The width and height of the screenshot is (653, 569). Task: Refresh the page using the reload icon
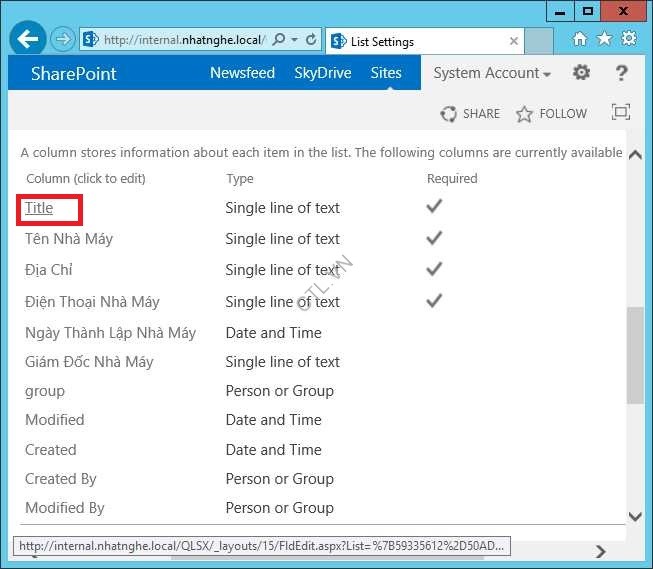click(x=312, y=40)
